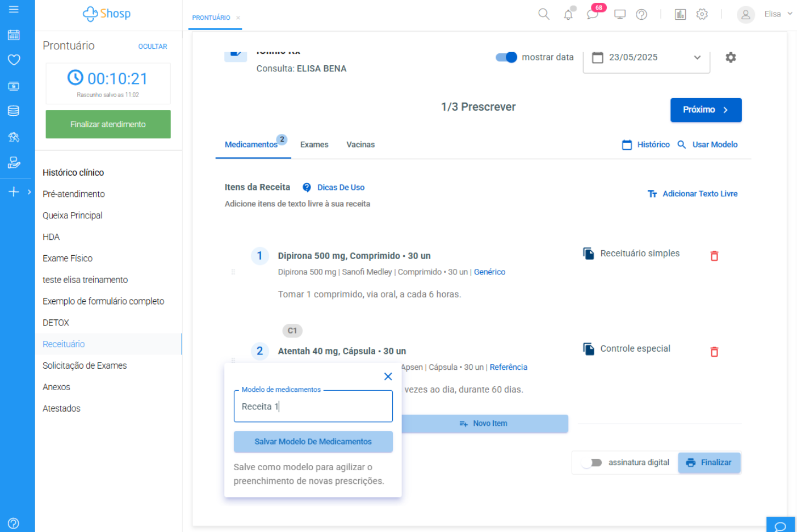Viewport: 797px width, 532px height.
Task: Expand the plus menu in sidebar
Action: pos(17,192)
